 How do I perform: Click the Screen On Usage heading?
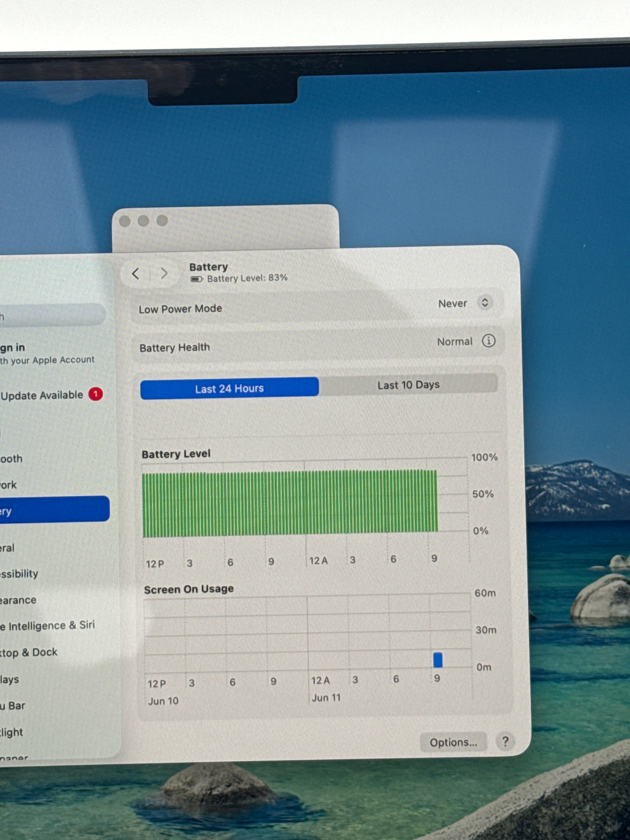(x=189, y=589)
